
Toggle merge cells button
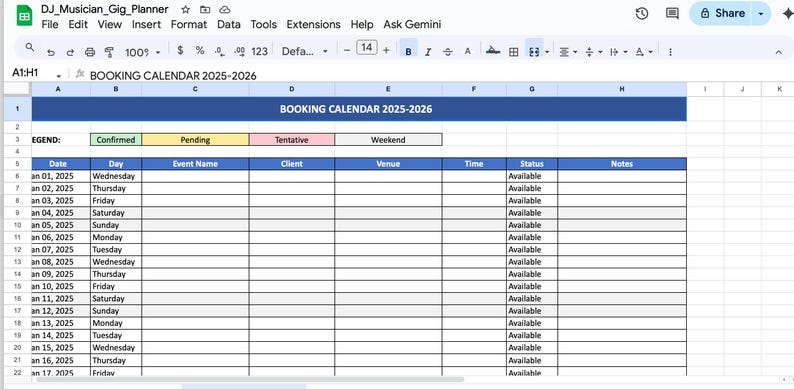(x=534, y=52)
